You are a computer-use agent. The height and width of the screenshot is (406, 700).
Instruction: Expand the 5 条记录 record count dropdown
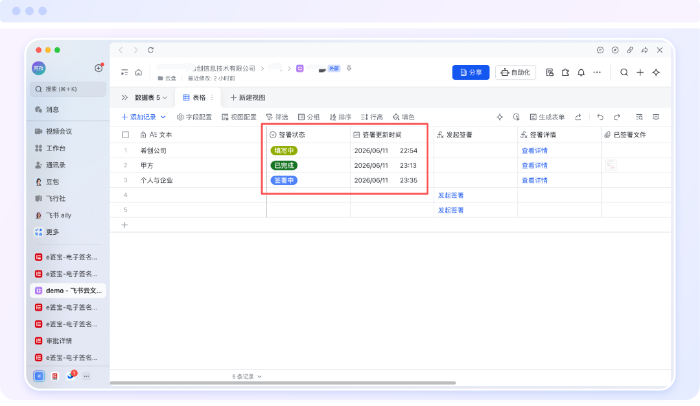click(x=246, y=377)
